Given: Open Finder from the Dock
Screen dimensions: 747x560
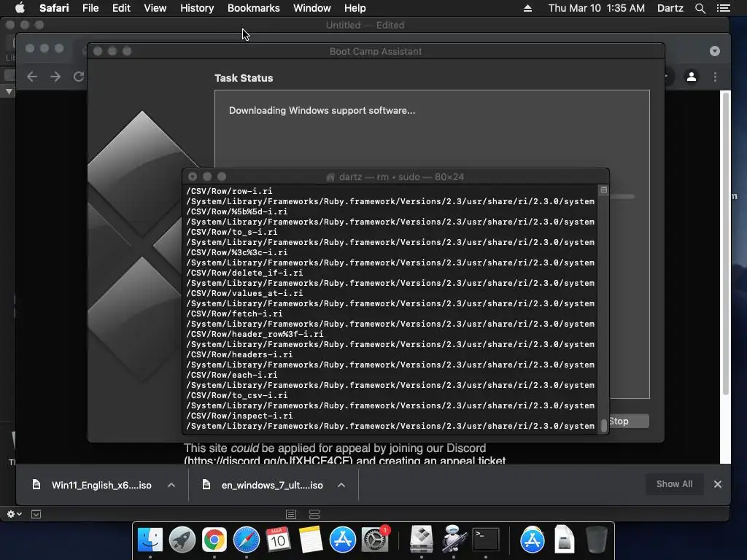Looking at the screenshot, I should coord(150,540).
